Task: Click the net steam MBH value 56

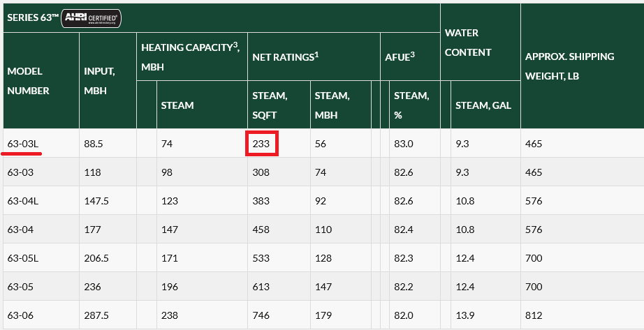Action: click(321, 144)
